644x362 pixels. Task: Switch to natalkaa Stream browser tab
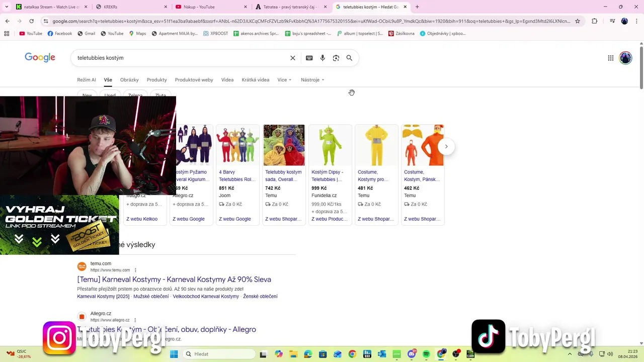pyautogui.click(x=51, y=7)
